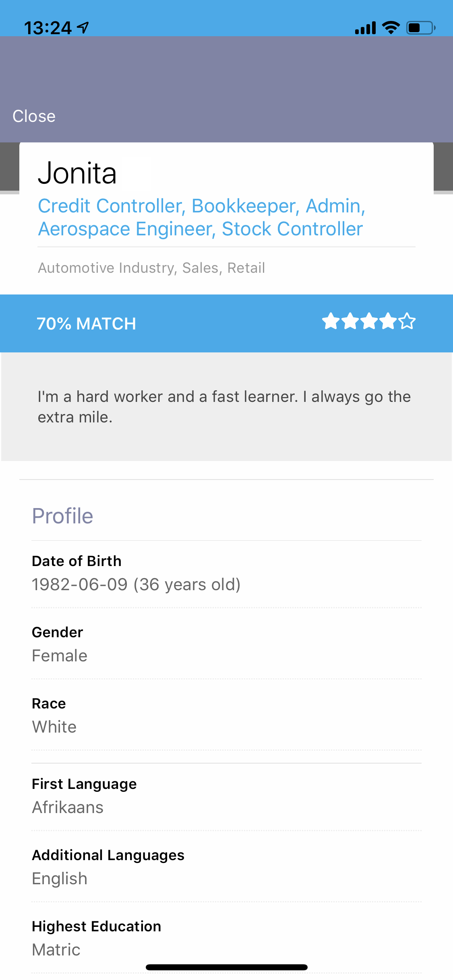Select the Profile section heading
This screenshot has width=453, height=980.
[62, 516]
